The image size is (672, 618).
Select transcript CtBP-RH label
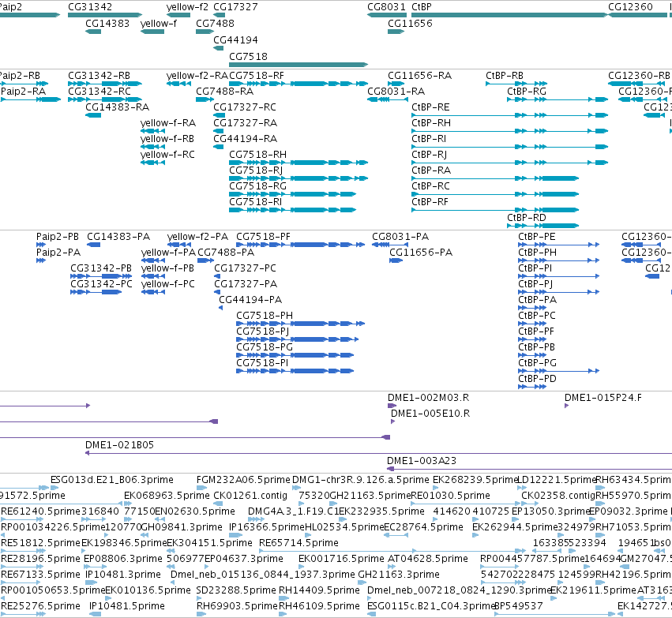pyautogui.click(x=431, y=123)
